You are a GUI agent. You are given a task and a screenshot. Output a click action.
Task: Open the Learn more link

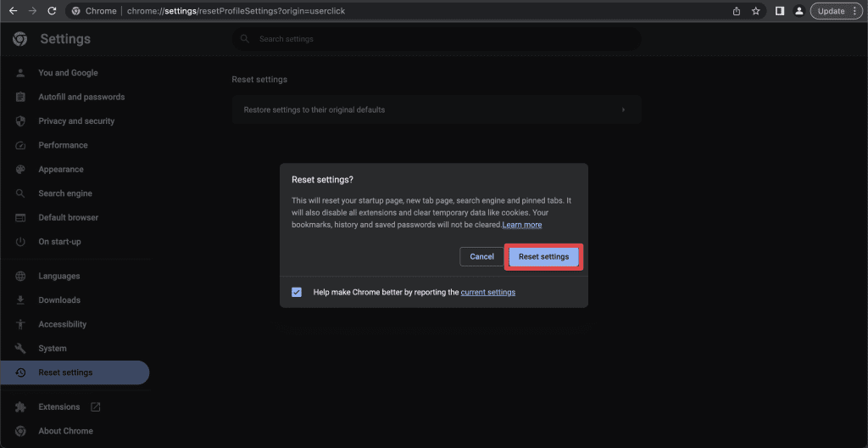[x=522, y=225]
